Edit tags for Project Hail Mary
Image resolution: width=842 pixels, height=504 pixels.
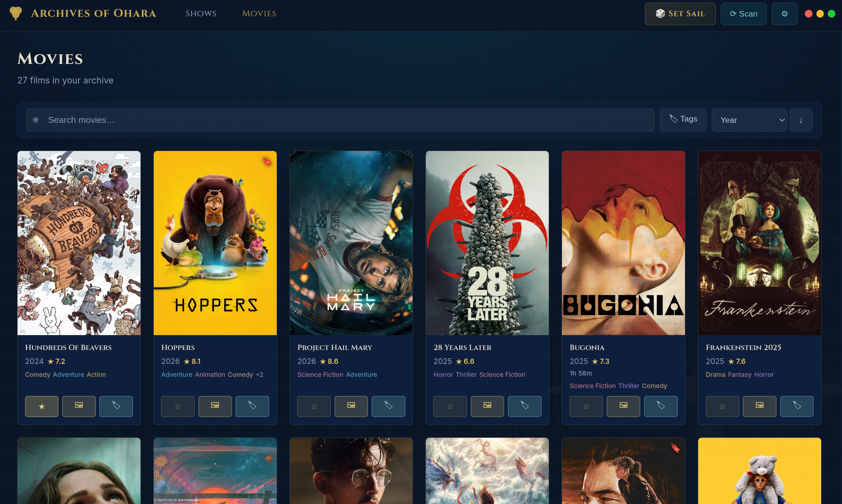[x=388, y=406]
